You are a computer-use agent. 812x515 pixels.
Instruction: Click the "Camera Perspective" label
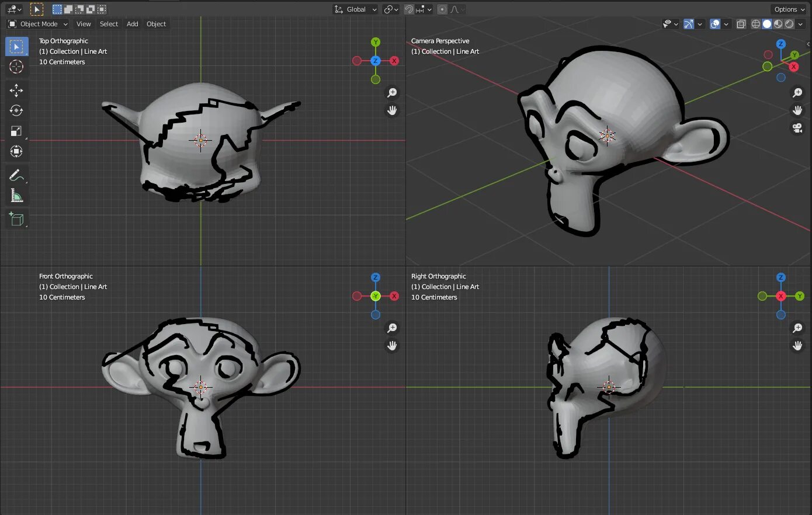(x=440, y=41)
